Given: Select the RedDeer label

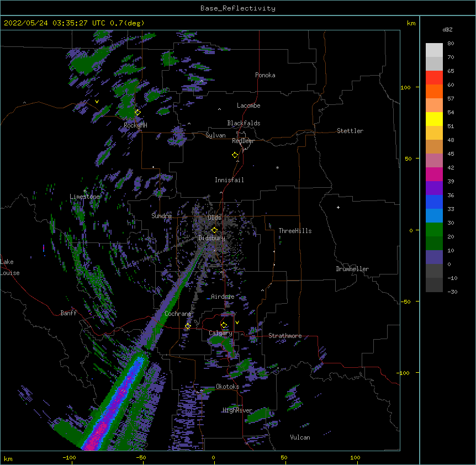Looking at the screenshot, I should [x=243, y=141].
